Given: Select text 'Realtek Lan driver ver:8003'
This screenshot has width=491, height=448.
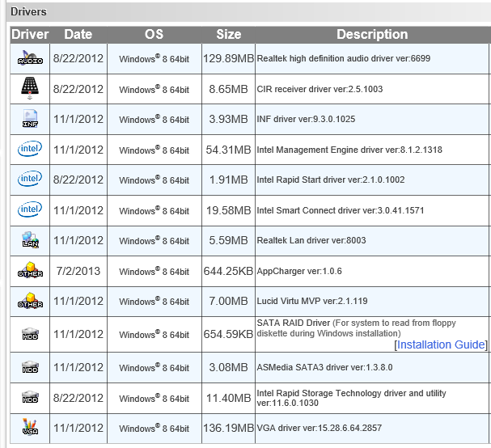Looking at the screenshot, I should [311, 240].
